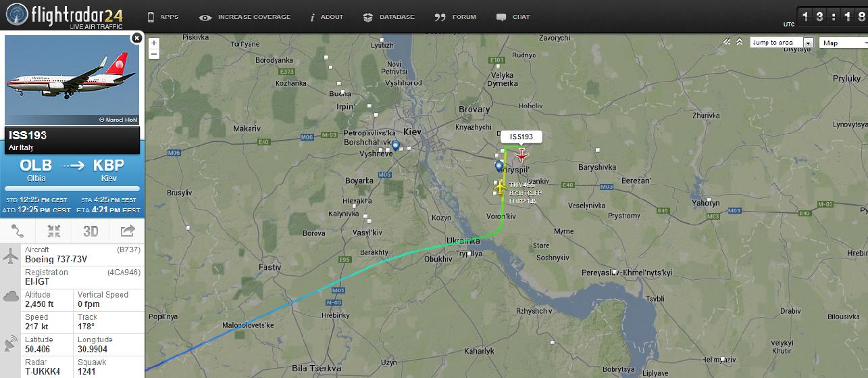Screen dimensions: 868x378
Task: Zoom in the map with plus
Action: click(155, 43)
